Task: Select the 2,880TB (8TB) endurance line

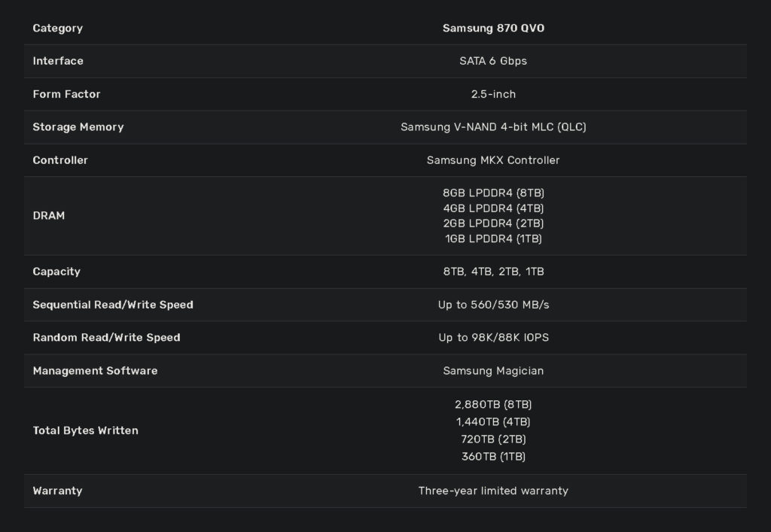Action: tap(493, 405)
